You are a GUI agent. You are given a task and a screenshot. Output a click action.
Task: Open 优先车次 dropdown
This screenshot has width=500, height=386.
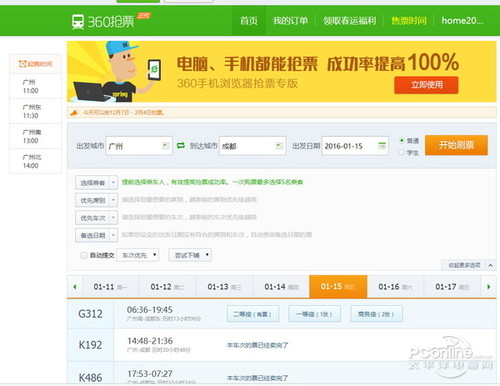96,218
